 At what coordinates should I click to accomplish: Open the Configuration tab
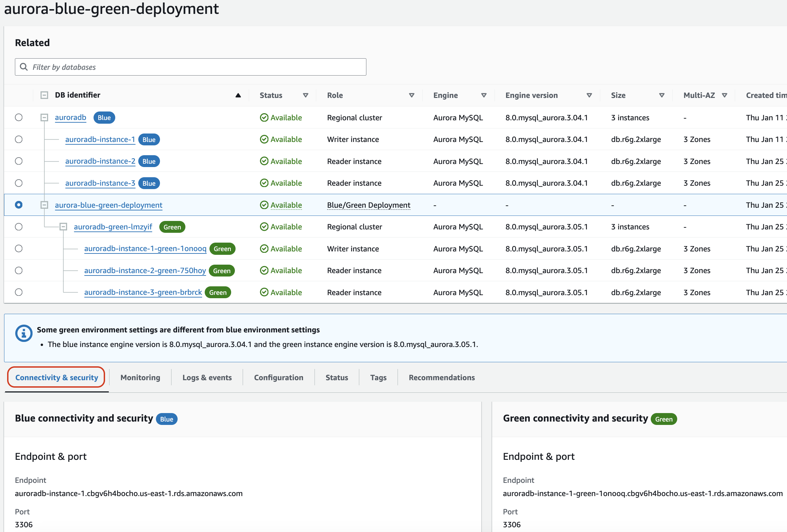pyautogui.click(x=278, y=377)
